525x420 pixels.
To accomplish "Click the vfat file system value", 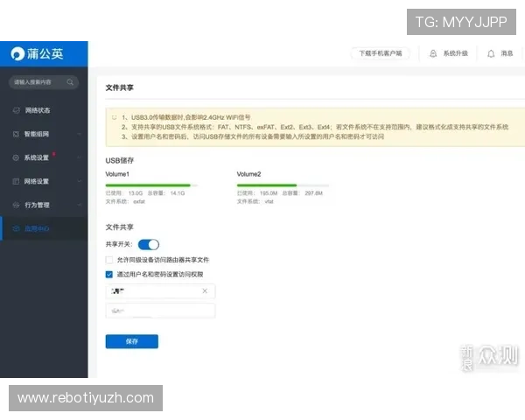I will [269, 201].
